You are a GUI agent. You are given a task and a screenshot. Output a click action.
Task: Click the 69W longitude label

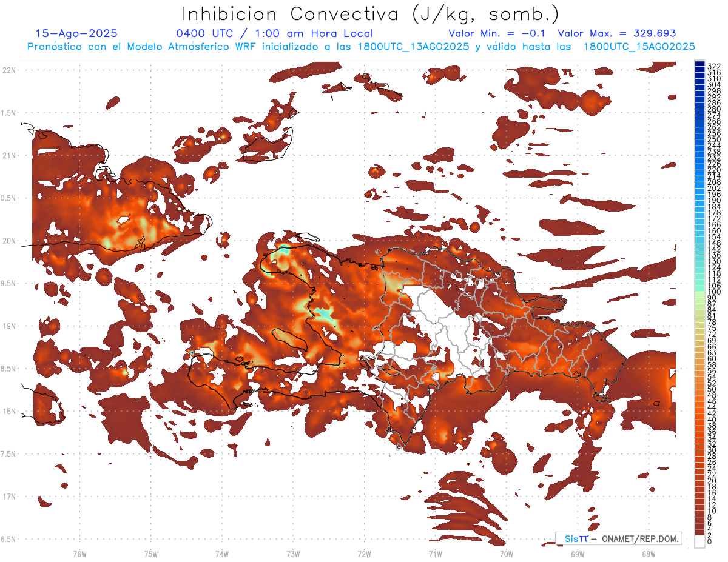click(577, 554)
